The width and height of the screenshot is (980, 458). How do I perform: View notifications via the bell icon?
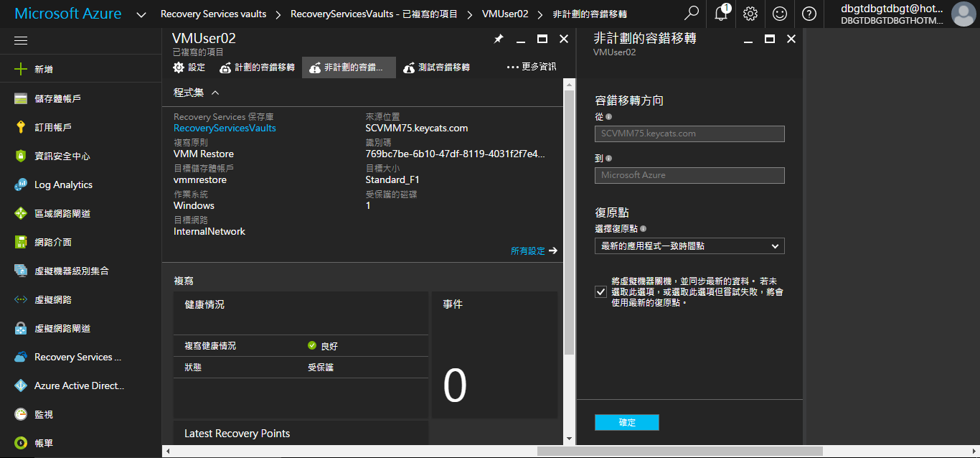tap(720, 14)
